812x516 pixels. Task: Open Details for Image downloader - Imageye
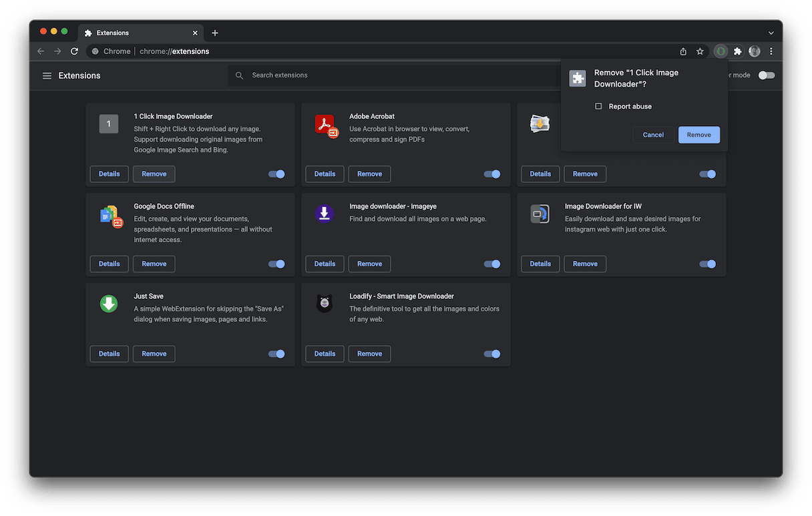(325, 264)
